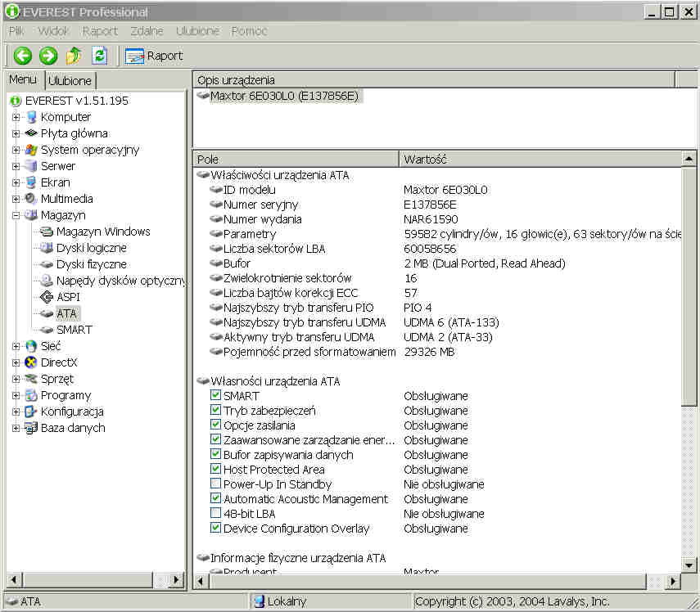The image size is (700, 612).
Task: Click the green Back arrow toolbar icon
Action: point(23,56)
